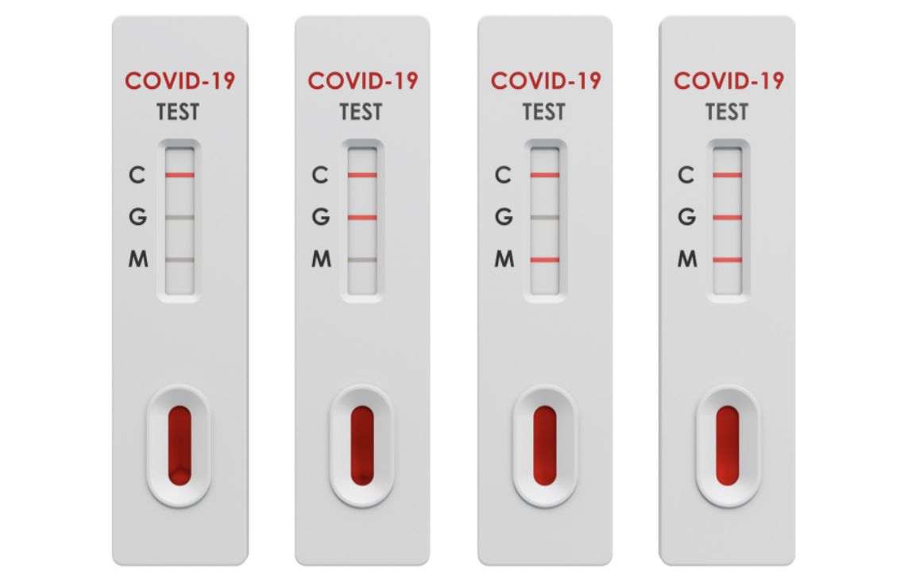
Task: Click the red M line on the third test
Action: 545,260
